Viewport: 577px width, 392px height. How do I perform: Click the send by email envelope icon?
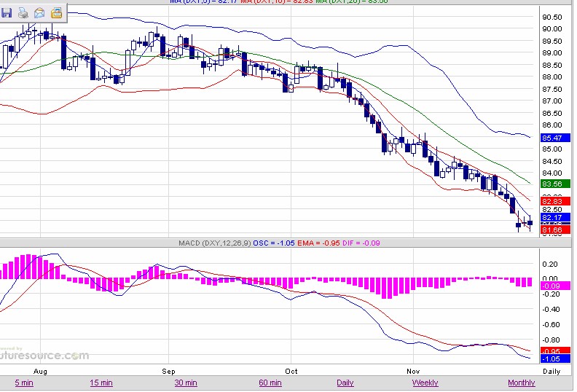coord(39,12)
